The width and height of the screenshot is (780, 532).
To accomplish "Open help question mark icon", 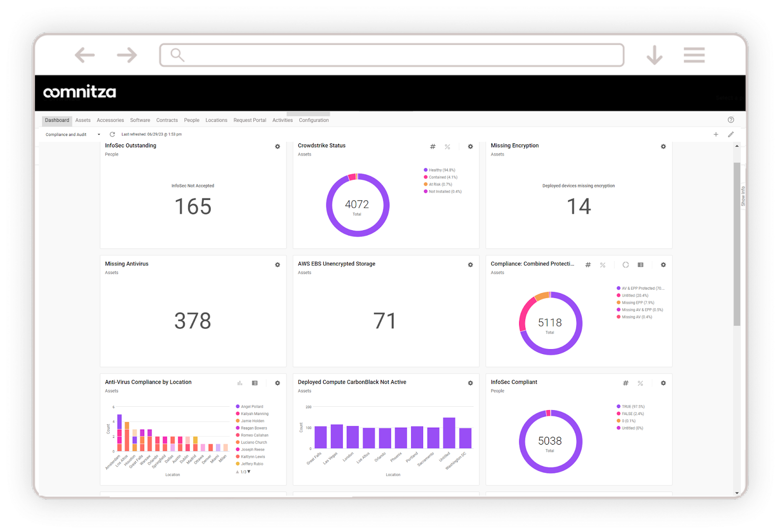I will point(731,120).
